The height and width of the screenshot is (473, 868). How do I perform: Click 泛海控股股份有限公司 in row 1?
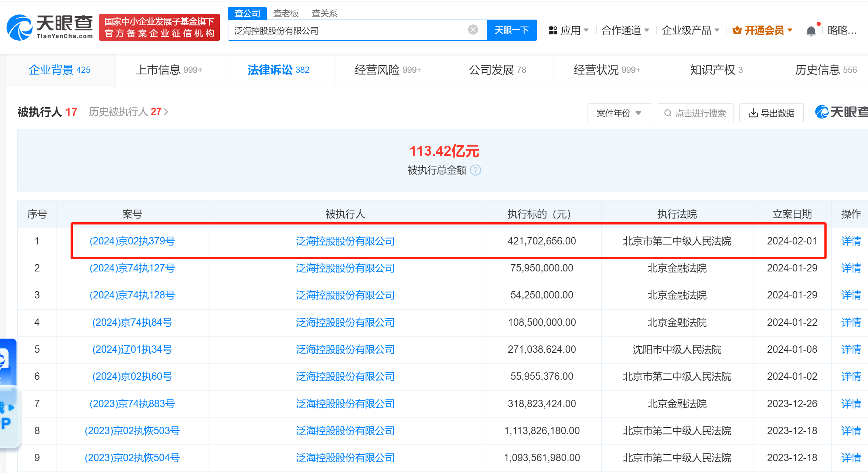(x=345, y=241)
